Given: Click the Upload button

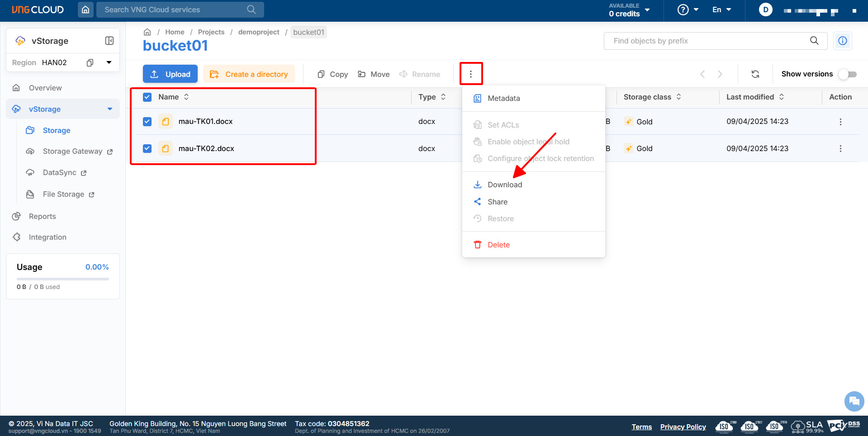Looking at the screenshot, I should pos(170,74).
